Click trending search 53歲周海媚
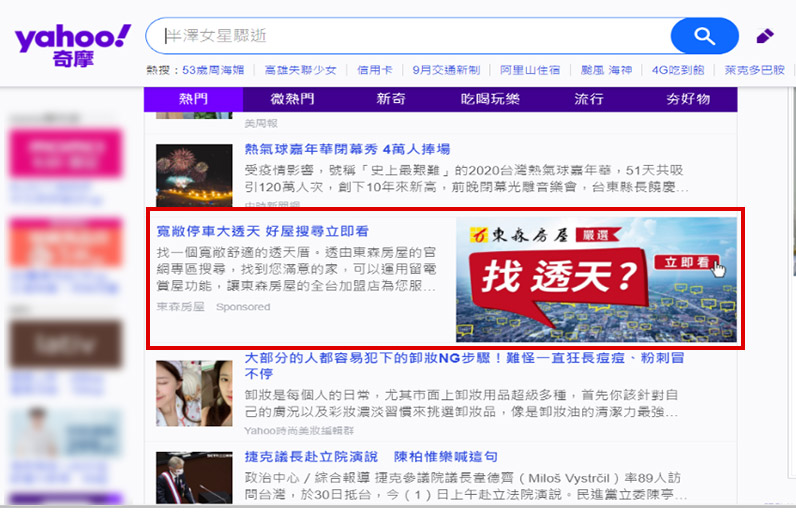Image resolution: width=796 pixels, height=520 pixels. 215,70
